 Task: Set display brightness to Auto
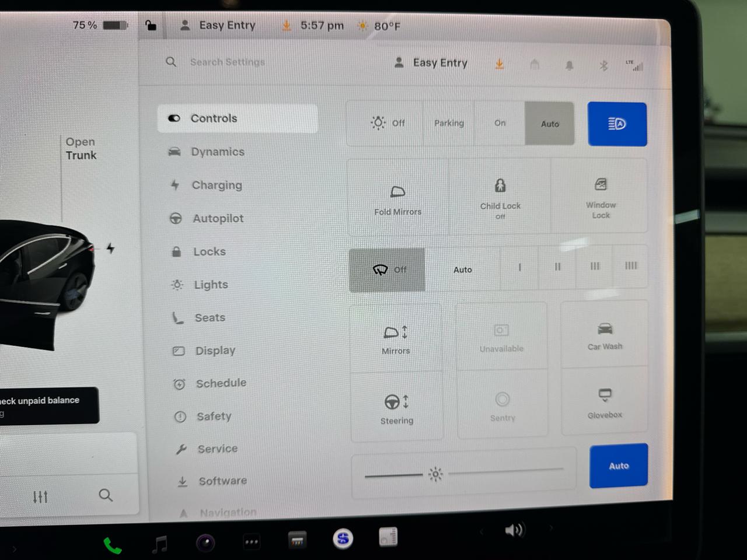click(618, 466)
